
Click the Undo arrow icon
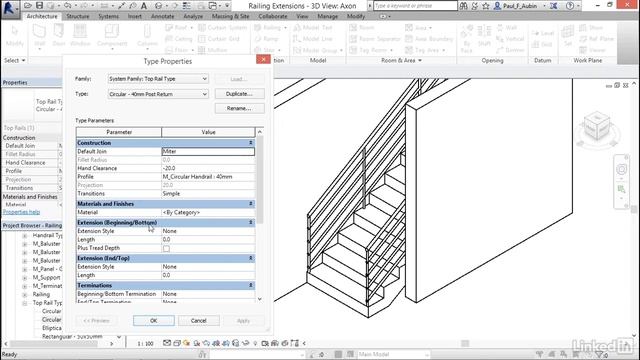click(x=68, y=6)
